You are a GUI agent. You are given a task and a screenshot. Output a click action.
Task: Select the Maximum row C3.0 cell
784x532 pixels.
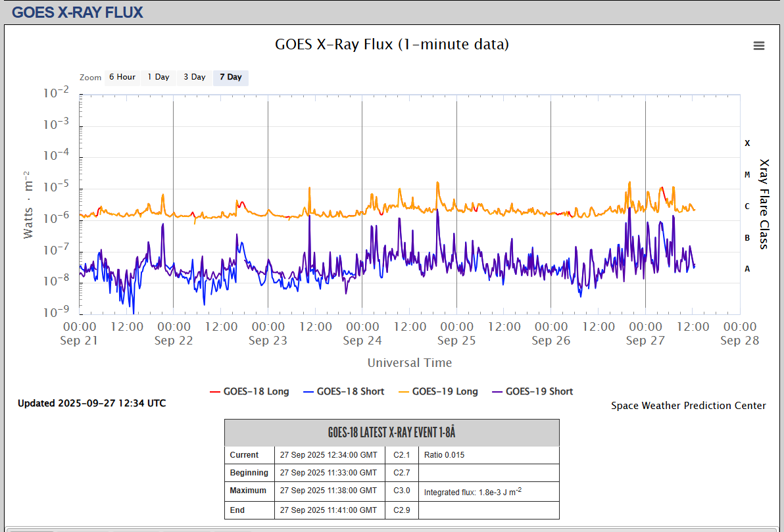pos(402,491)
